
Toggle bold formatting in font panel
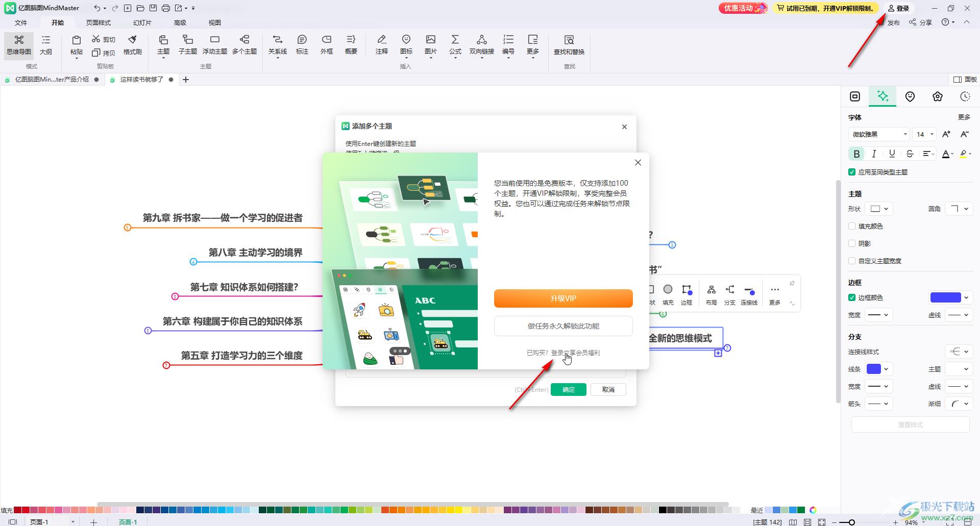coord(856,154)
